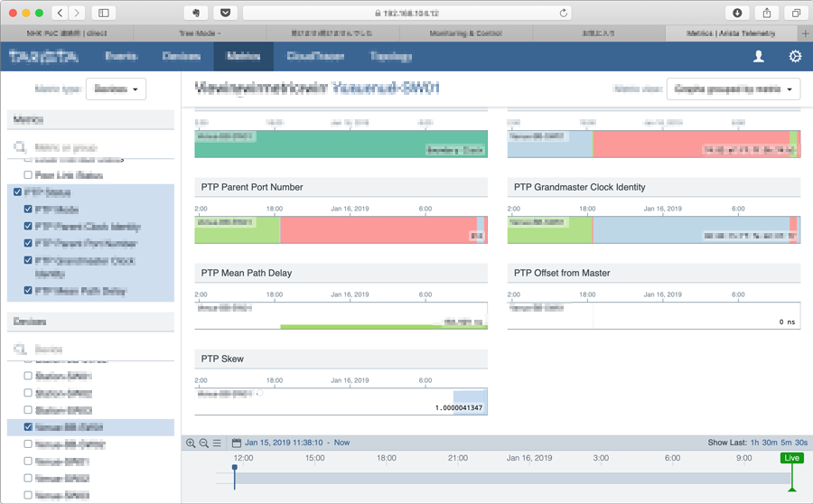Open the CloudTracer nav tab
The width and height of the screenshot is (813, 504).
315,56
